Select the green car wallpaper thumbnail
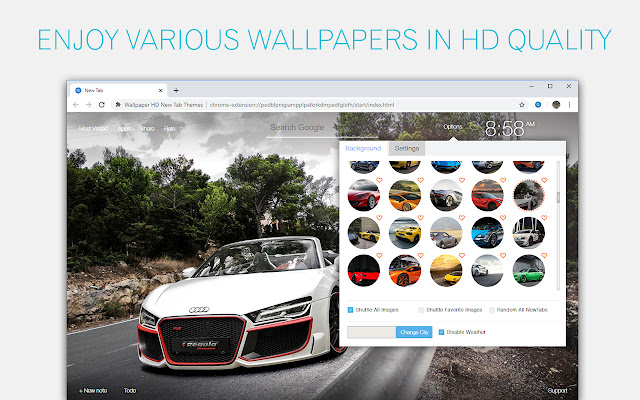Screen dimensions: 640x400 [528, 271]
